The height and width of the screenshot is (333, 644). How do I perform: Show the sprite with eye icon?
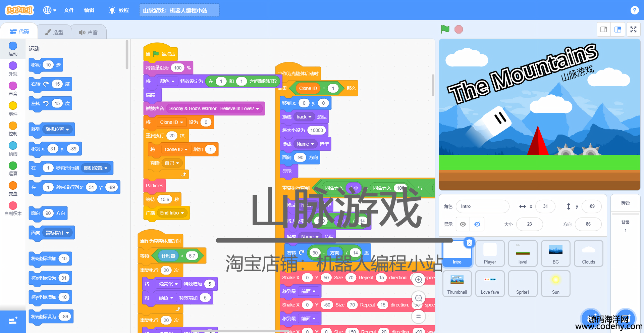(463, 224)
